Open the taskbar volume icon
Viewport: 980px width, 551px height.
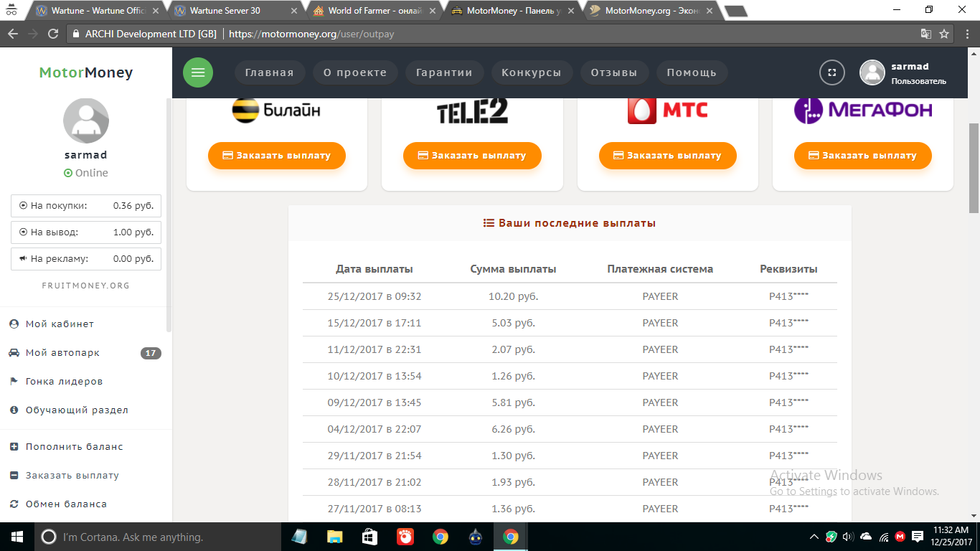pos(849,537)
